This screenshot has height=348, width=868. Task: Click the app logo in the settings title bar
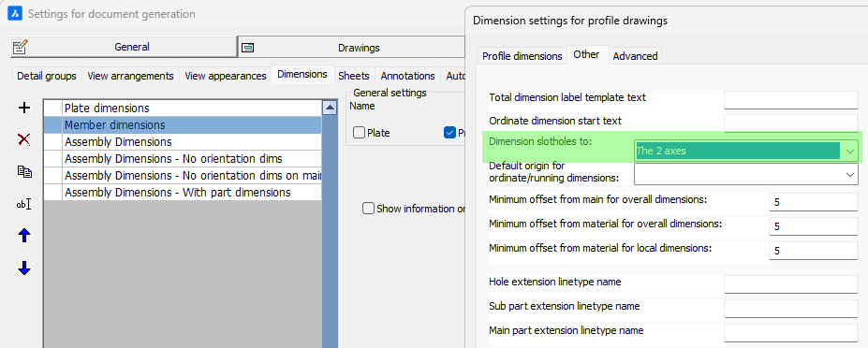(x=14, y=13)
